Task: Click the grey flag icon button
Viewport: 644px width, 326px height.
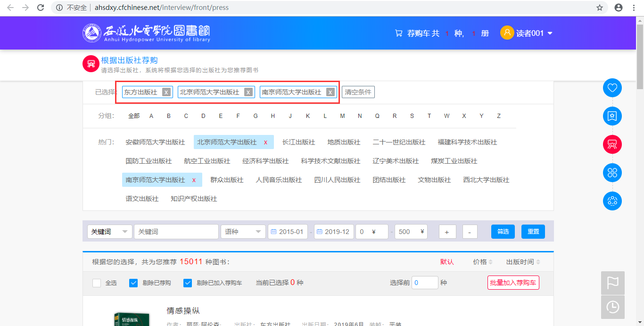Action: click(x=612, y=283)
